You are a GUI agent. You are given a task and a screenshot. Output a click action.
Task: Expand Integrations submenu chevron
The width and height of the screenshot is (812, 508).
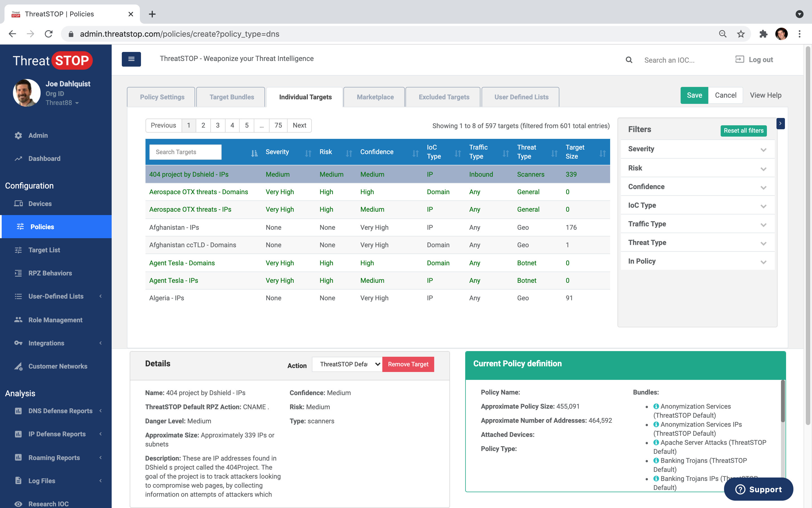(101, 343)
